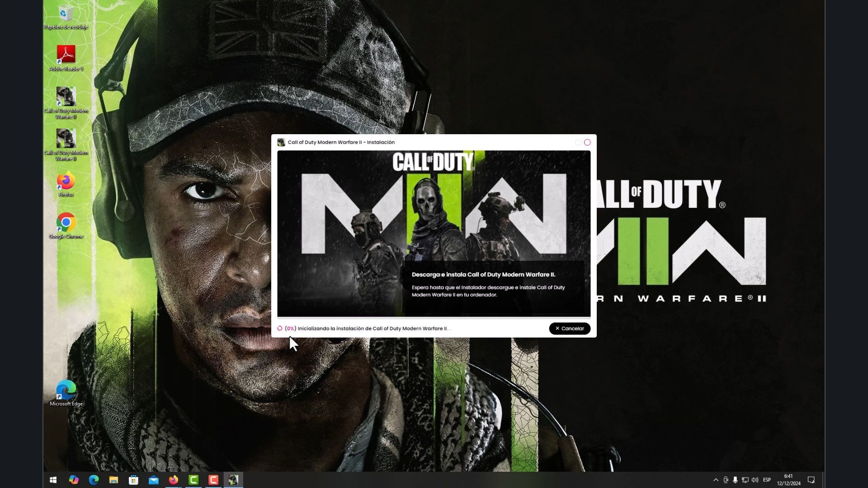Screen dimensions: 868x488
Task: Click the red close circle in installer title bar
Action: tap(587, 142)
